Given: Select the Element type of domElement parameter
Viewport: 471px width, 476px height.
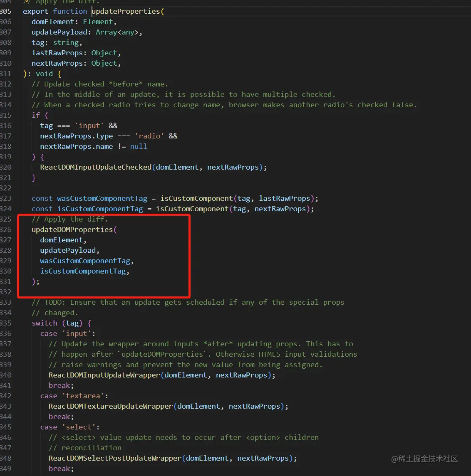Looking at the screenshot, I should coord(98,22).
